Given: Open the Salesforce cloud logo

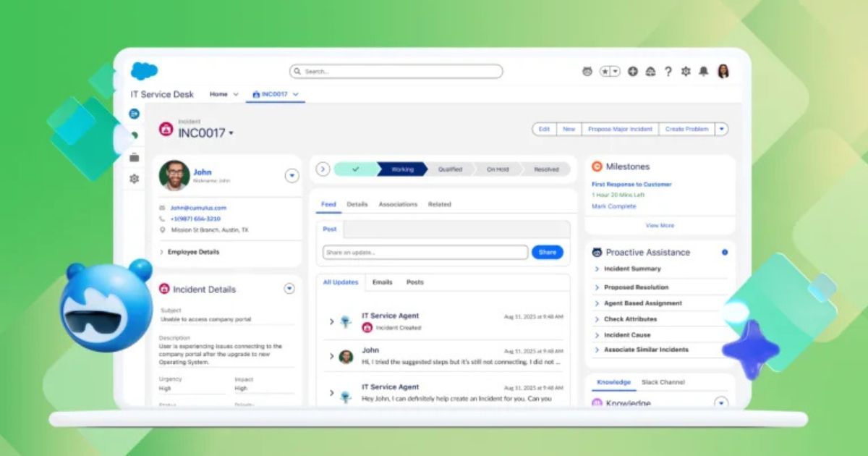Looking at the screenshot, I should (144, 71).
